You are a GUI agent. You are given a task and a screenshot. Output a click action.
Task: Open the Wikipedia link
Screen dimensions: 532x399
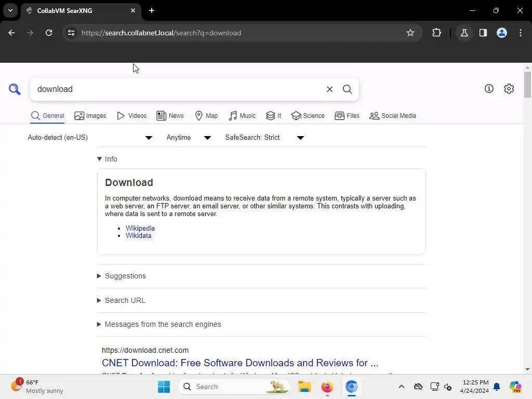point(140,229)
